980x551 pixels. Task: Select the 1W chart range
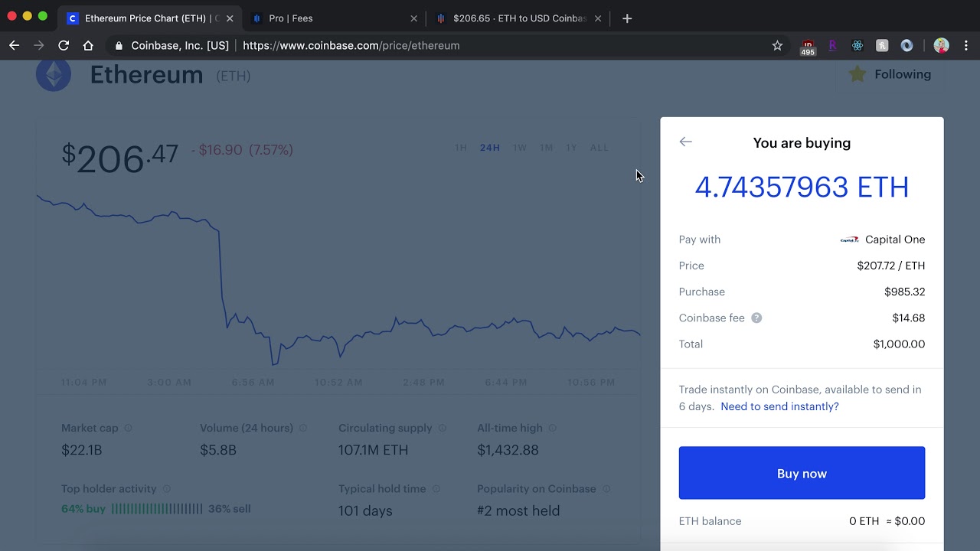[520, 148]
